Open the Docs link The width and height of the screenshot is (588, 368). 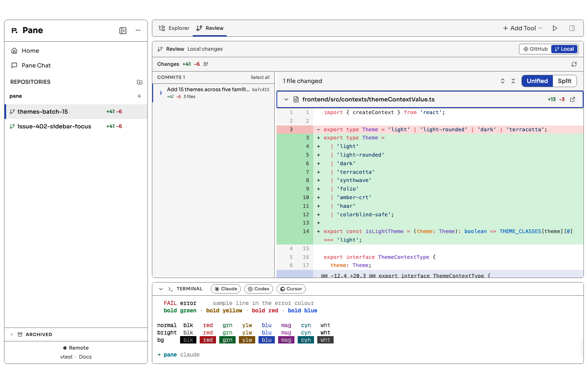click(85, 357)
